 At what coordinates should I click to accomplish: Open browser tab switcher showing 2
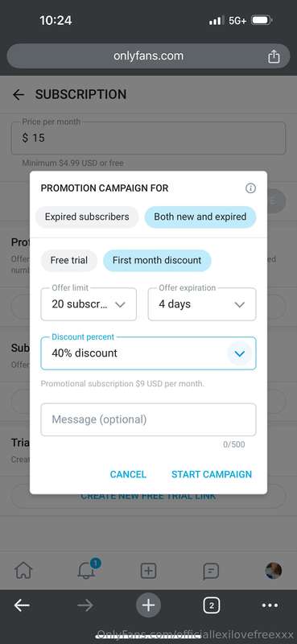[211, 605]
